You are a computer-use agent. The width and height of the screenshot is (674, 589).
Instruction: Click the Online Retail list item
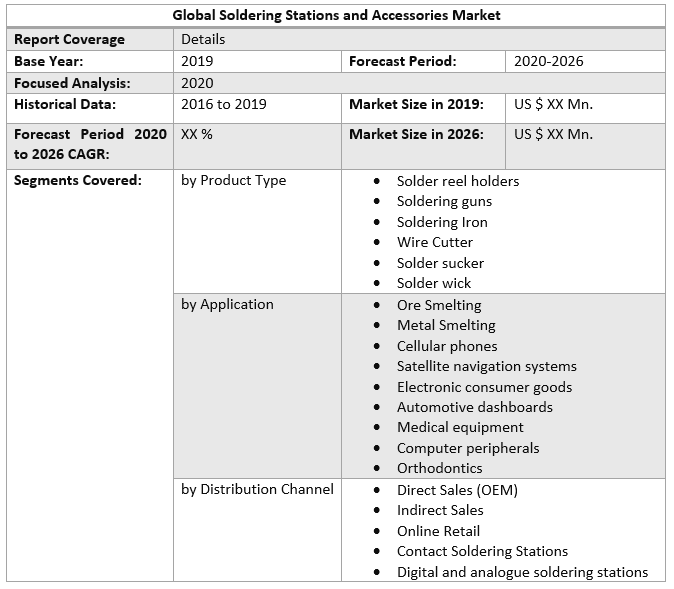point(438,531)
